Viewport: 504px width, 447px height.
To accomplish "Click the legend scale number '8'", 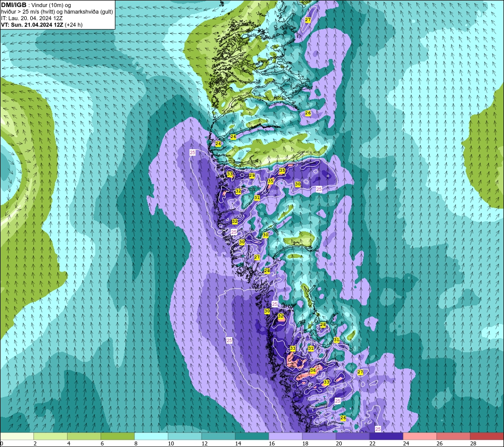I will (136, 444).
